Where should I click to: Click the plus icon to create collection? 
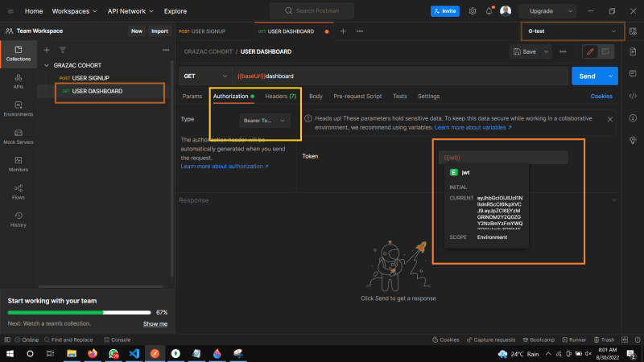(x=47, y=50)
